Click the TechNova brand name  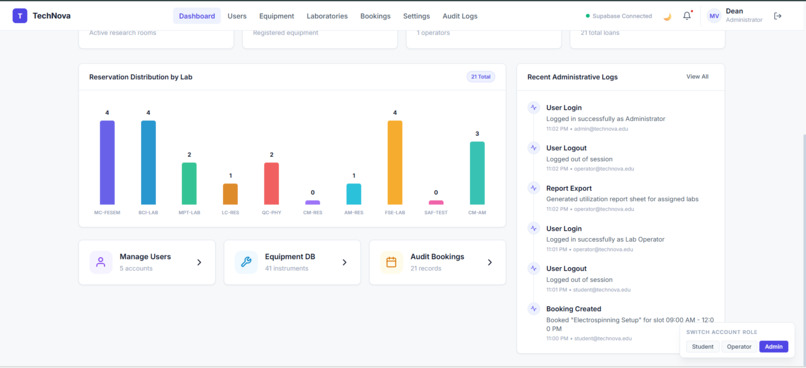pos(51,16)
